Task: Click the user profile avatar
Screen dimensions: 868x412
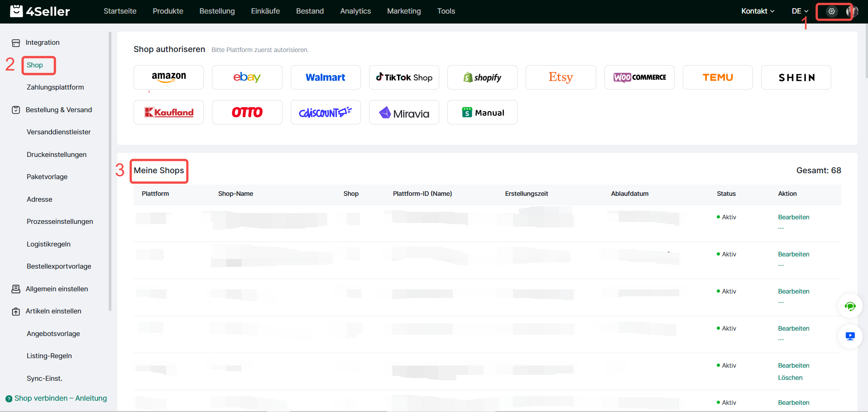Action: pyautogui.click(x=852, y=11)
